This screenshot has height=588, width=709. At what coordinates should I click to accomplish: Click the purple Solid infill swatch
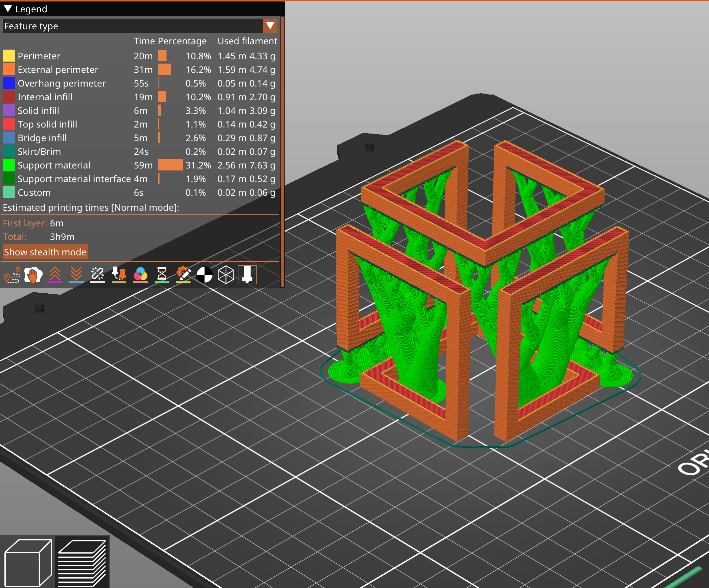[9, 111]
